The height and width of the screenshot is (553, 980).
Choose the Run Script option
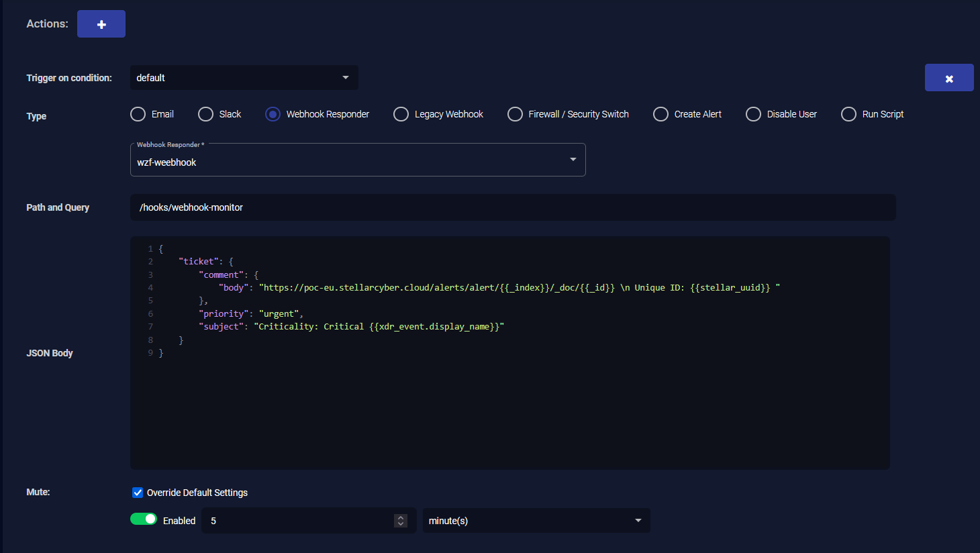click(x=849, y=114)
